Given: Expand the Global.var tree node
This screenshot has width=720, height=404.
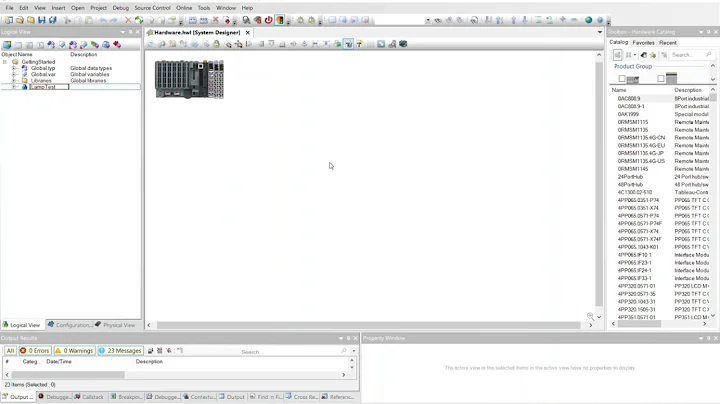Looking at the screenshot, I should [14, 74].
